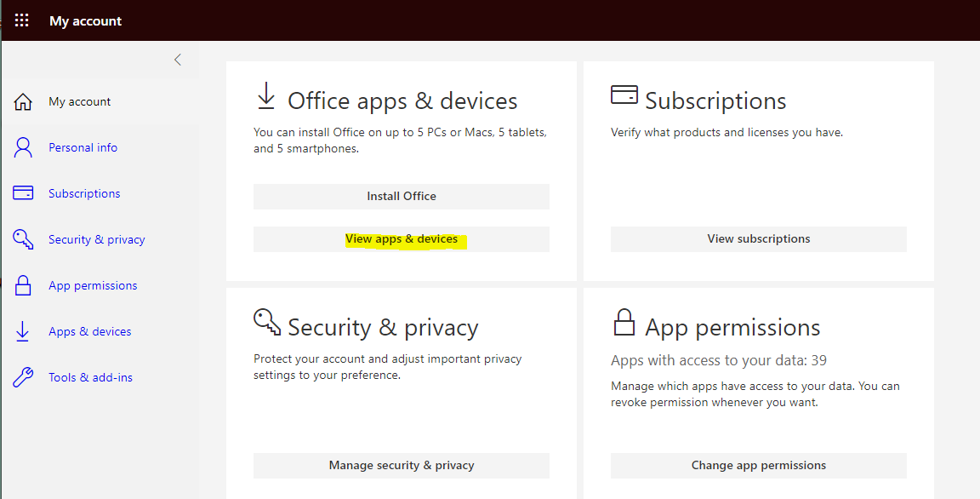Screen dimensions: 980x499
Task: Click the download arrow icon in sidebar
Action: [22, 331]
